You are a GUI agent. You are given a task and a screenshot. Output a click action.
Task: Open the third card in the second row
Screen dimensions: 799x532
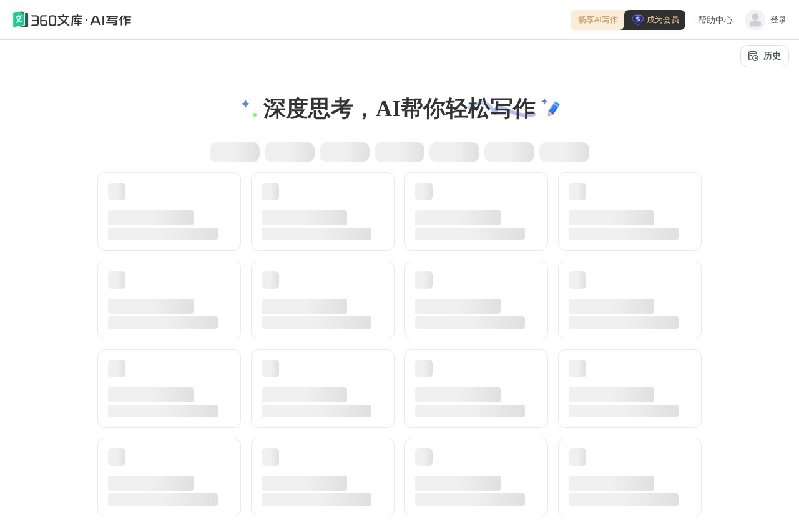(x=476, y=300)
